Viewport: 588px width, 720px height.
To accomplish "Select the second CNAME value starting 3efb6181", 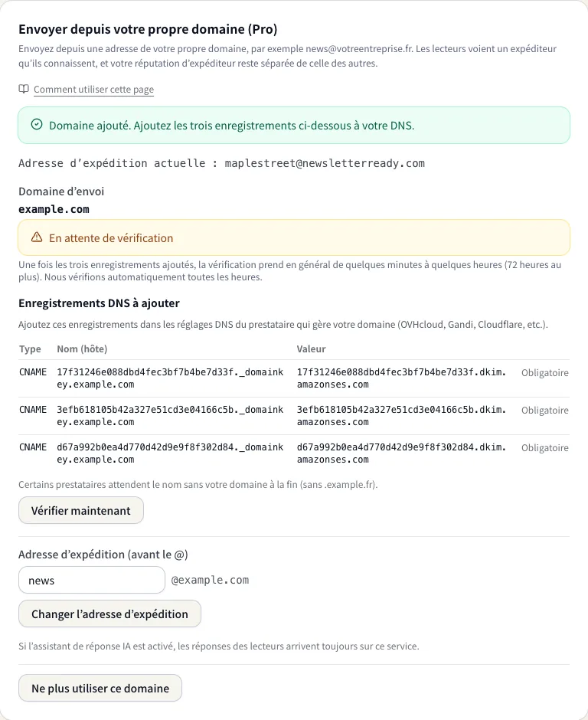I will (x=402, y=416).
